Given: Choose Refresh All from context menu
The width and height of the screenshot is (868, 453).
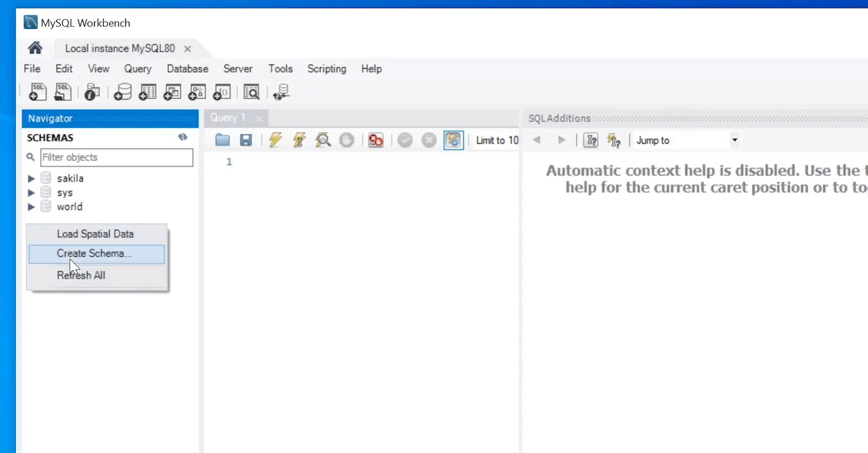Looking at the screenshot, I should pyautogui.click(x=97, y=275).
